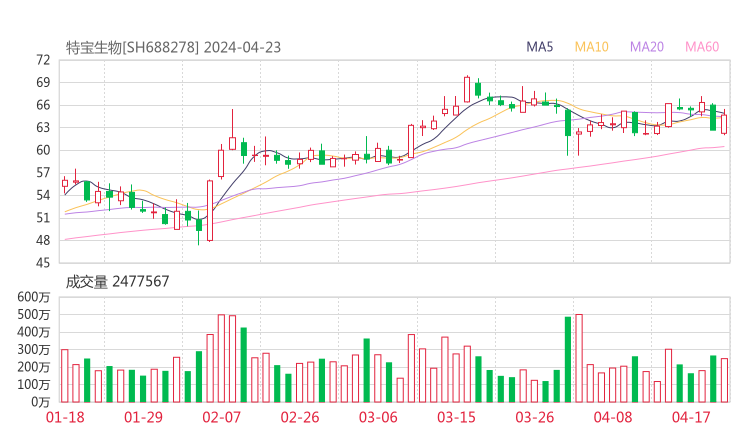Image resolution: width=740 pixels, height=440 pixels.
Task: Click the 72 price axis label
Action: 43,60
